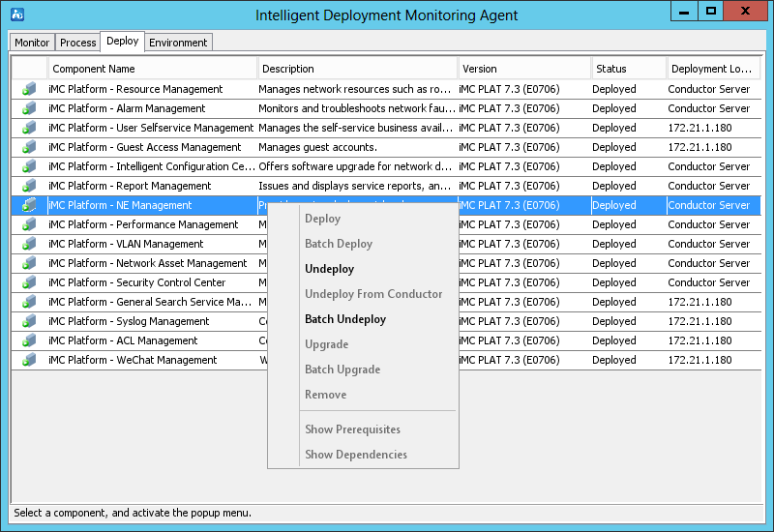Sort by the Version column header
The height and width of the screenshot is (532, 774).
coord(524,69)
